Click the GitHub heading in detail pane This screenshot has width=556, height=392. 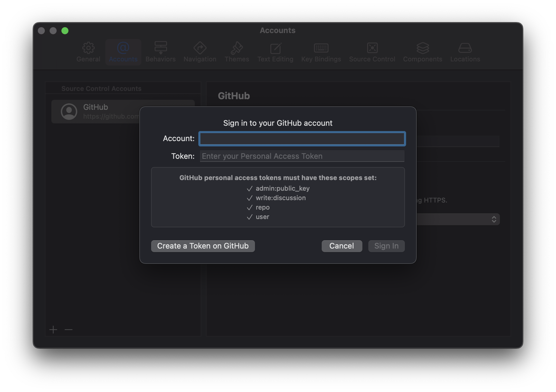234,96
